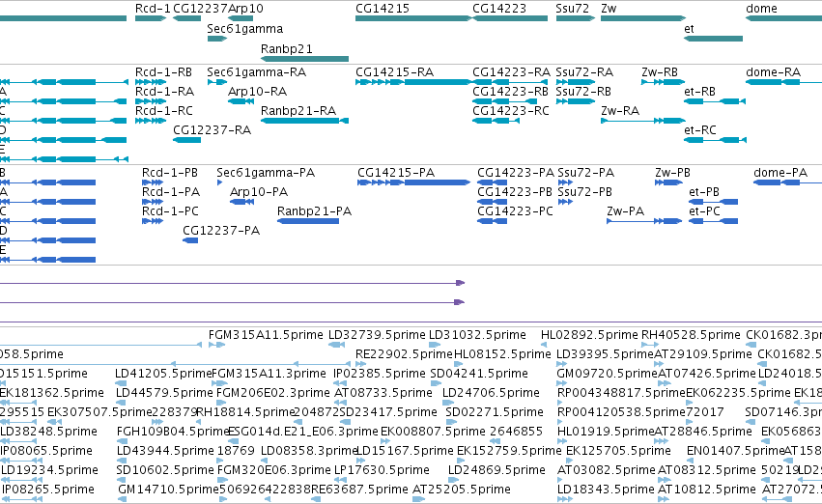Select the CG12237-RA transcript label

[x=212, y=130]
